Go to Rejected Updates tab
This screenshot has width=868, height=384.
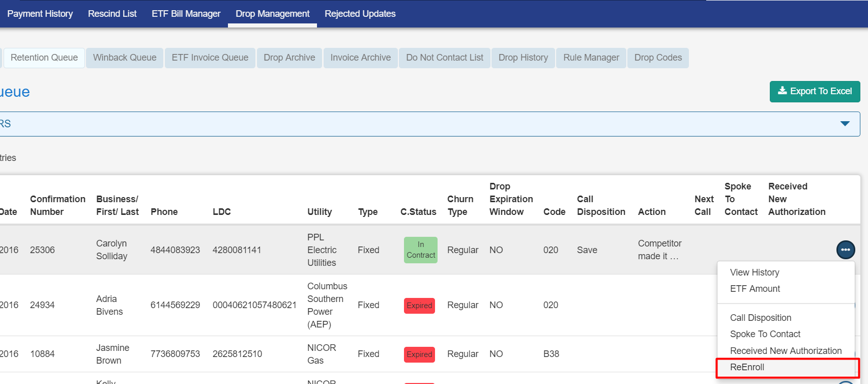point(360,14)
